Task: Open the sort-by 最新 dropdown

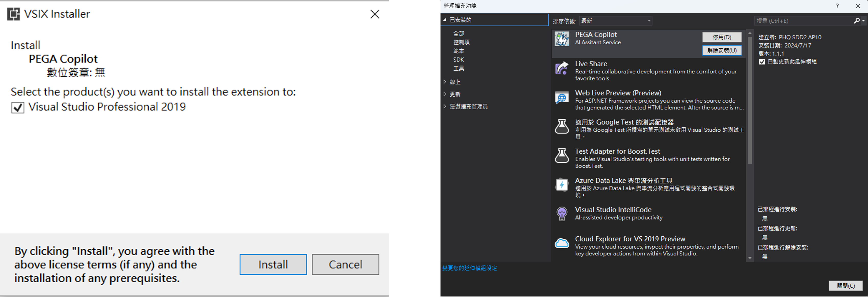Action: tap(616, 21)
